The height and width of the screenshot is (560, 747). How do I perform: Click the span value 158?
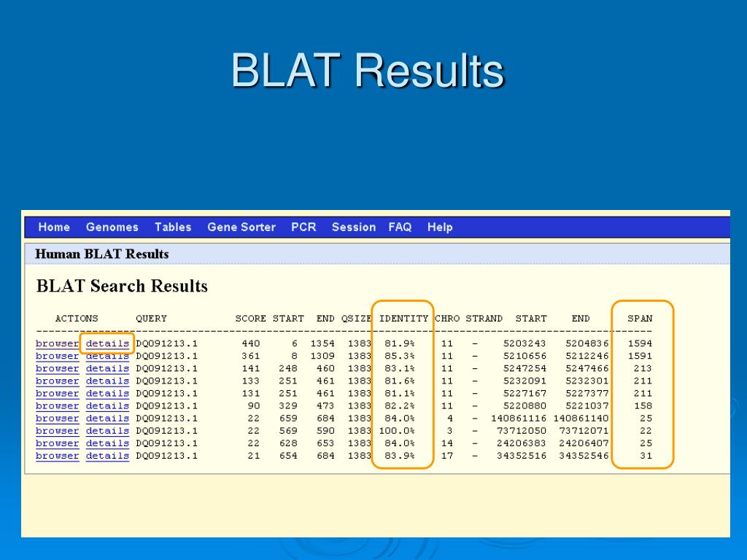(x=643, y=405)
